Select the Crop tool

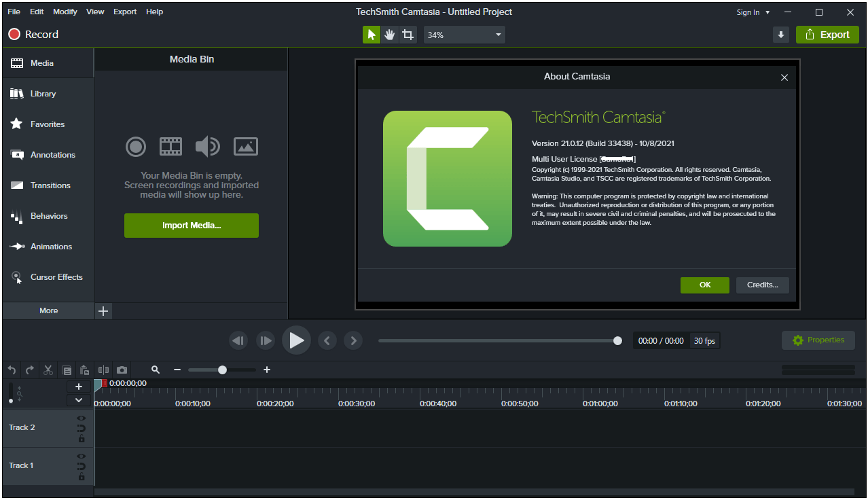pos(408,35)
